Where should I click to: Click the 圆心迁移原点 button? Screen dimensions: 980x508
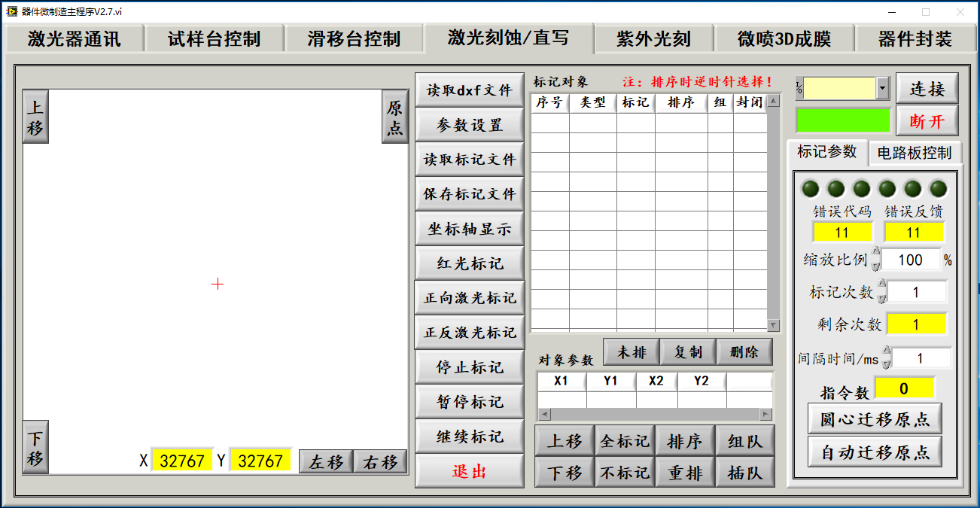point(874,418)
